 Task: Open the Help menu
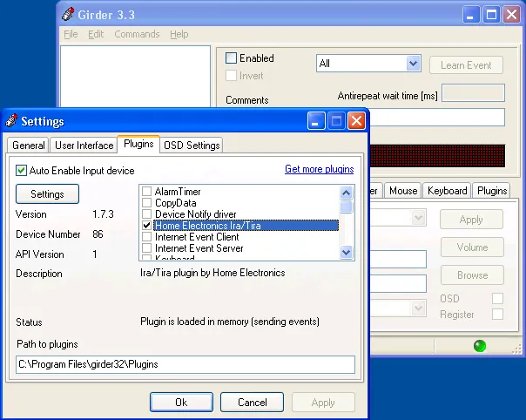pos(179,34)
